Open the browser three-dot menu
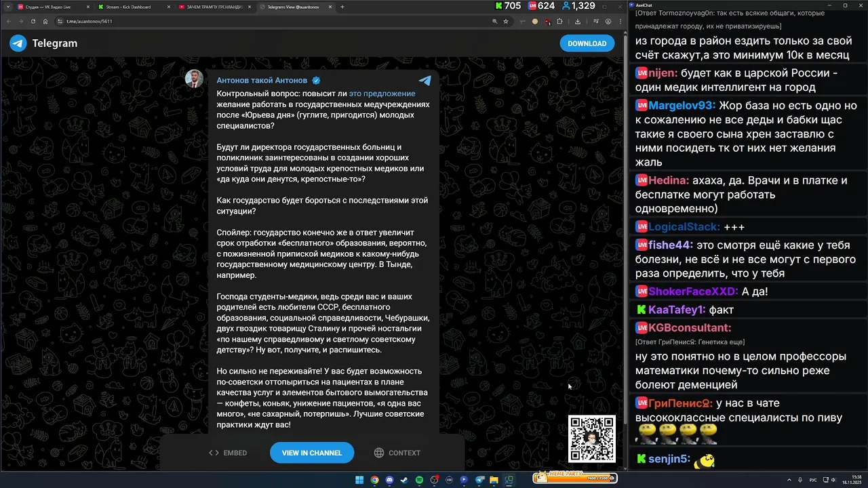Image resolution: width=868 pixels, height=488 pixels. 620,21
